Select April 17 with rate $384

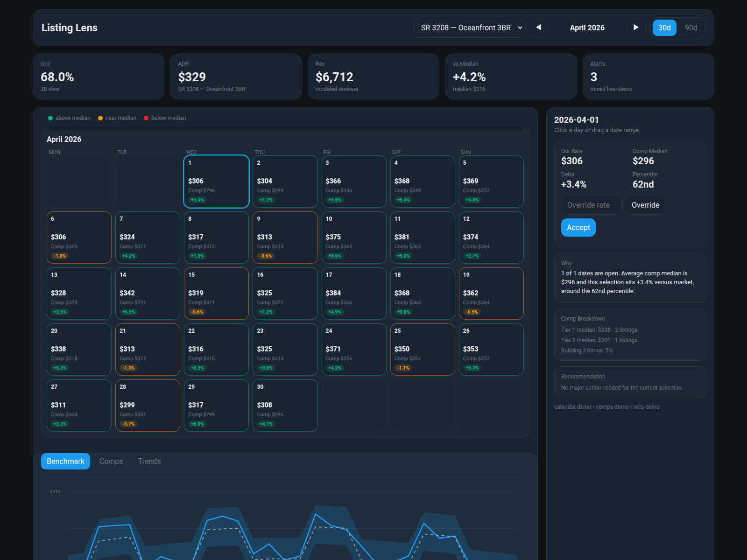(x=354, y=294)
